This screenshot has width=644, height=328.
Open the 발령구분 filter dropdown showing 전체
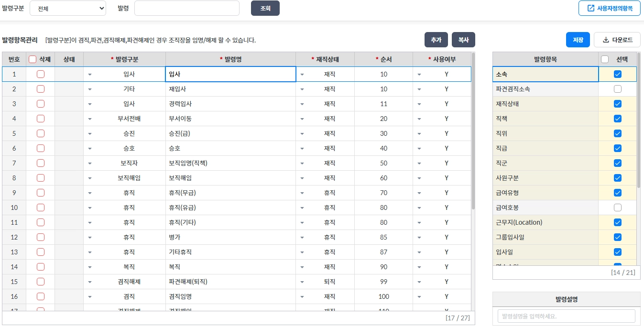tap(68, 8)
